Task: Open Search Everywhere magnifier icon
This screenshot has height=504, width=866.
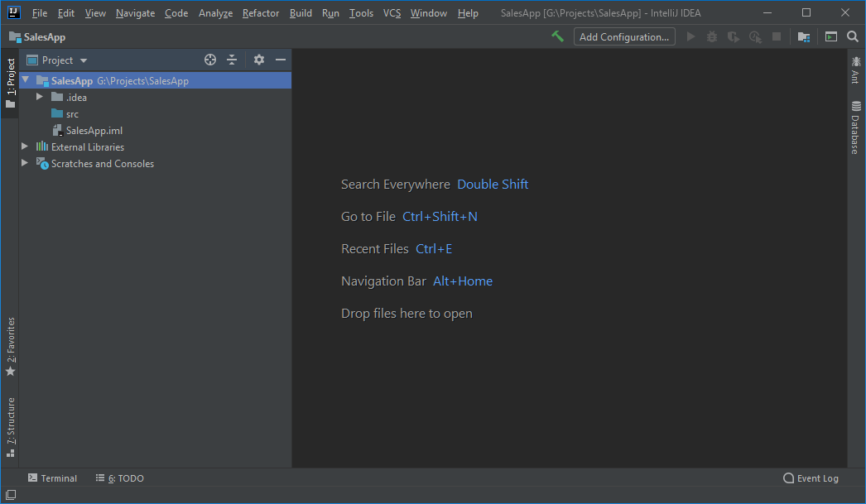Action: (853, 36)
